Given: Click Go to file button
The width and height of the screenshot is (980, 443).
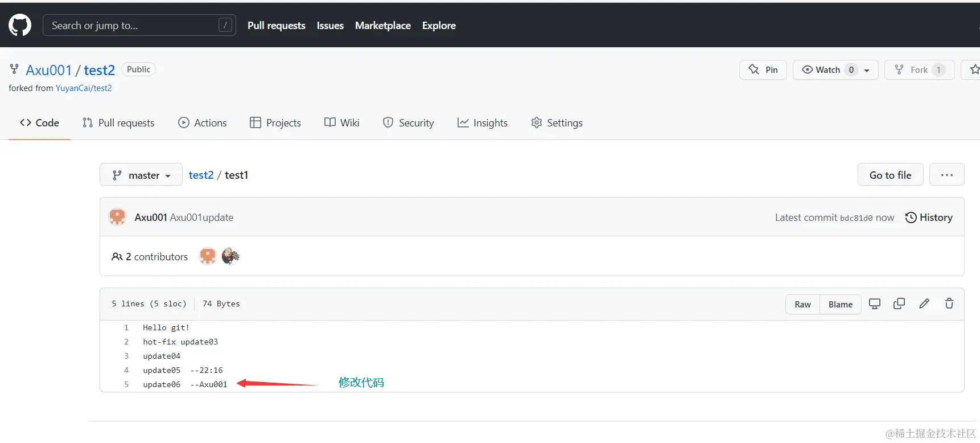Looking at the screenshot, I should (x=890, y=175).
